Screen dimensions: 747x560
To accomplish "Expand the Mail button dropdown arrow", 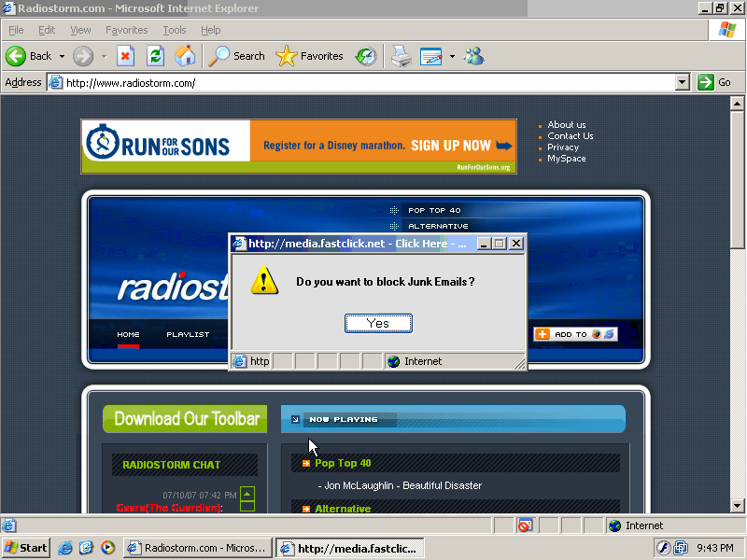I will click(x=452, y=56).
